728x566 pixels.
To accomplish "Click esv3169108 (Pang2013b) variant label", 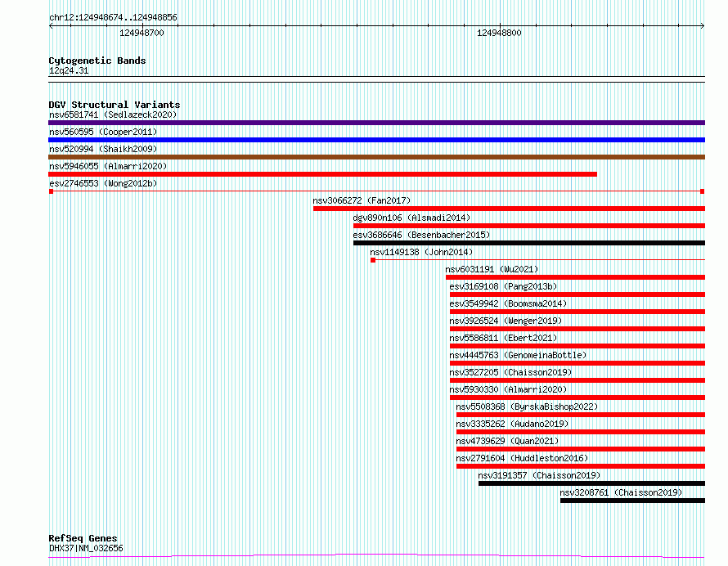I will tap(503, 286).
